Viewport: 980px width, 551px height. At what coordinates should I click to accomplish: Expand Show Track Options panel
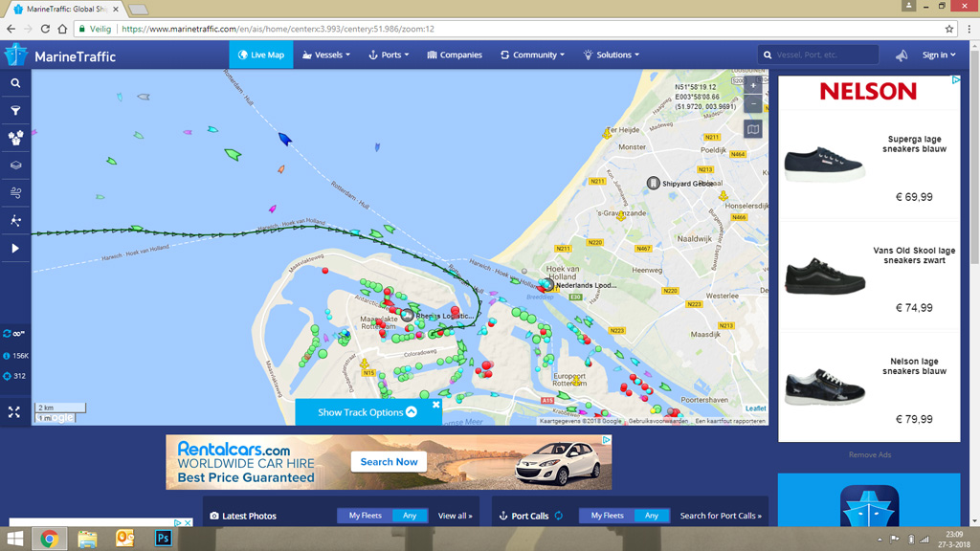367,412
